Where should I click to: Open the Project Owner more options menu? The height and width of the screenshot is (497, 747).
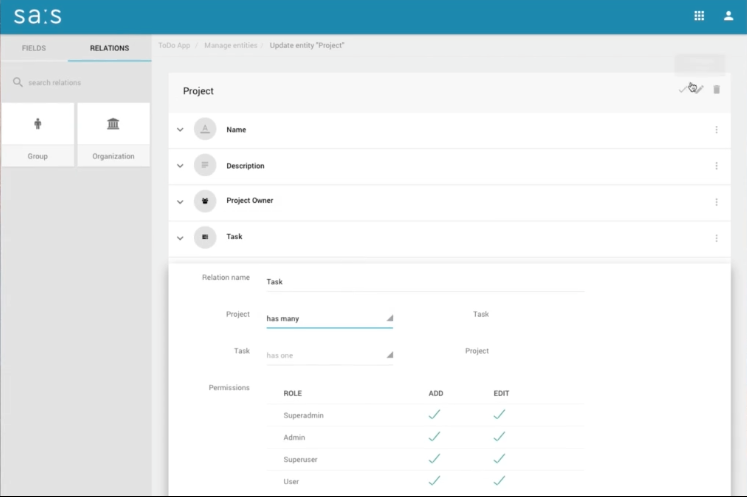(x=716, y=202)
